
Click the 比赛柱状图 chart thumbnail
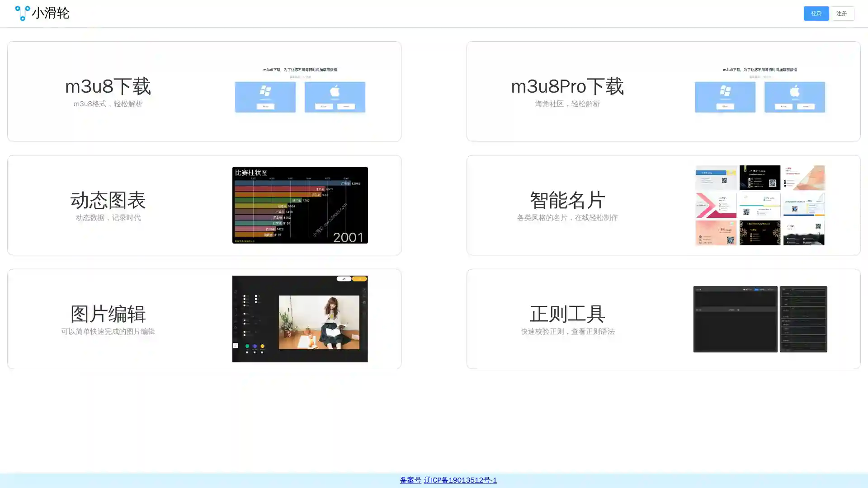300,205
